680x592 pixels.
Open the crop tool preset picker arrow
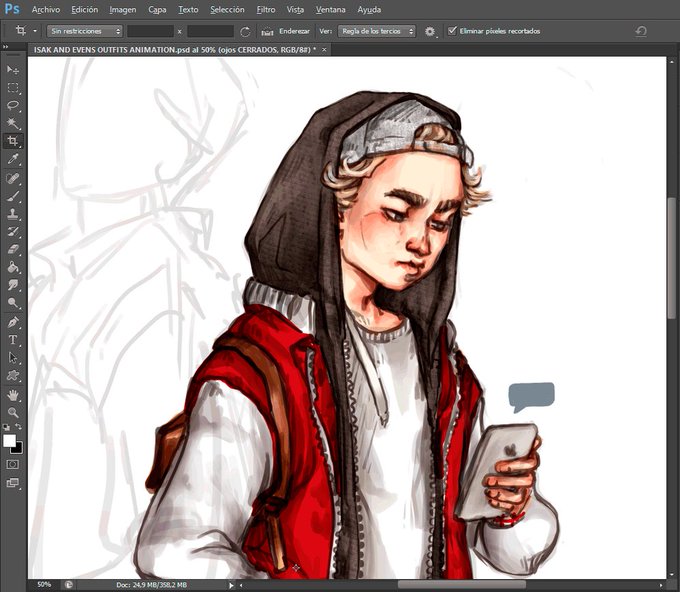[x=35, y=31]
